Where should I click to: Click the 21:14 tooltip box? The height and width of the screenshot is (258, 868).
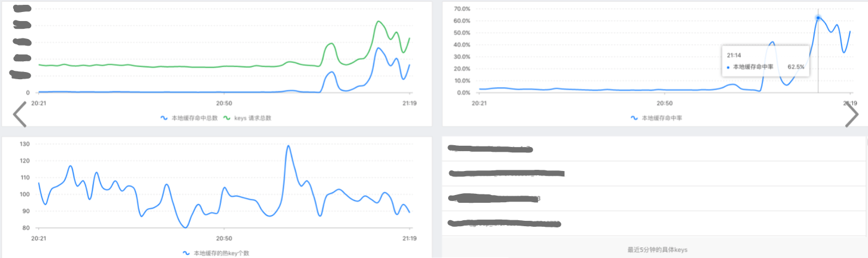pyautogui.click(x=766, y=61)
